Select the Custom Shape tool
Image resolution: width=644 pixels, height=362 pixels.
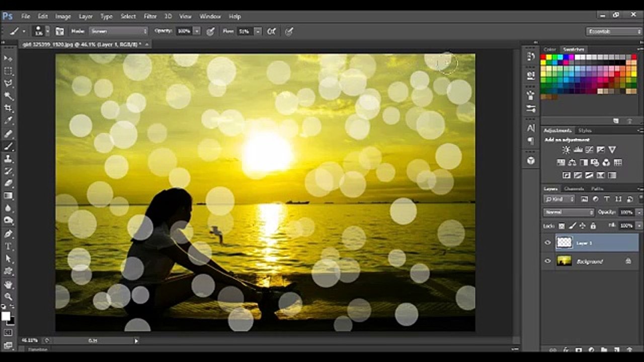pyautogui.click(x=9, y=271)
